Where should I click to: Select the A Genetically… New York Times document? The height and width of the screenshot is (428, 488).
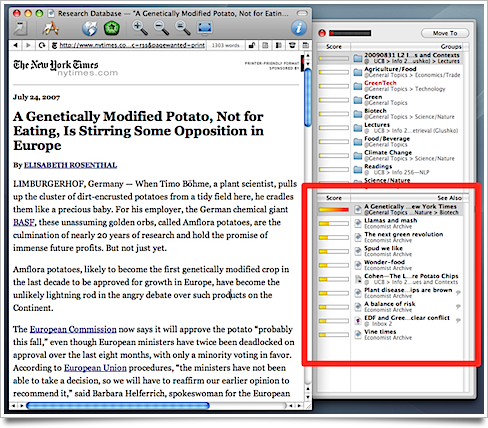coord(390,209)
